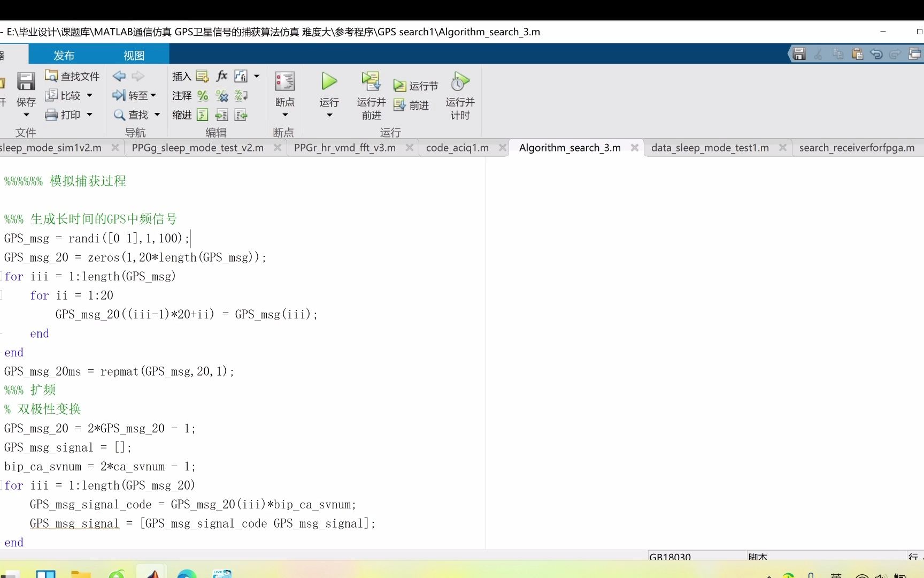Click the Print (打印) button
This screenshot has height=578, width=924.
pyautogui.click(x=63, y=115)
